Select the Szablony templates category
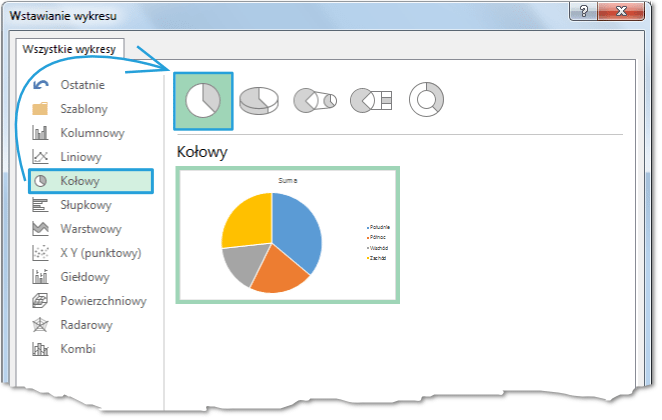The height and width of the screenshot is (420, 662). click(83, 108)
